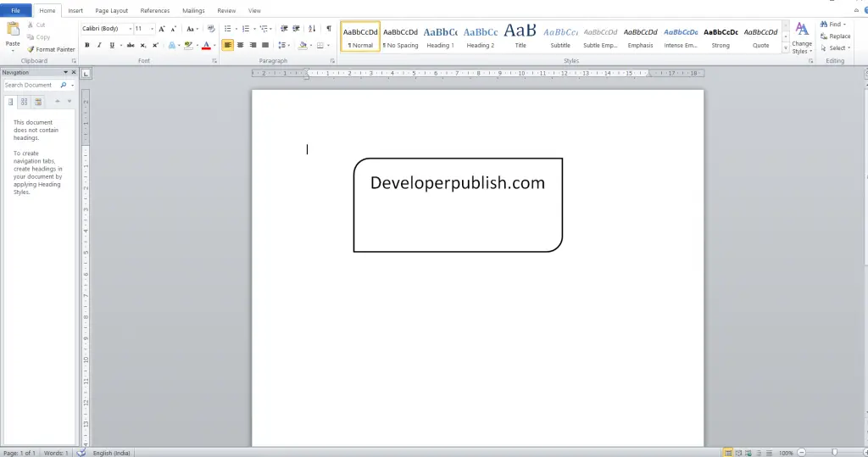
Task: Click Increase Indent icon
Action: tap(296, 29)
